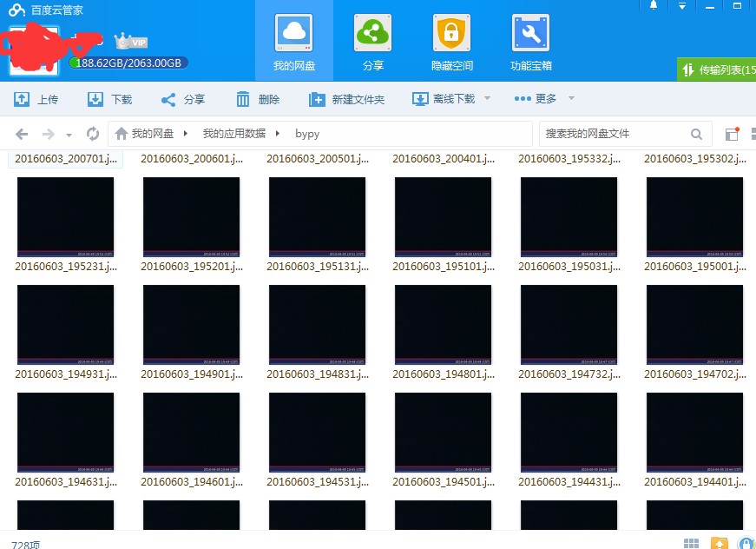Open the 功能宝箱 tab
This screenshot has width=756, height=549.
[x=530, y=43]
